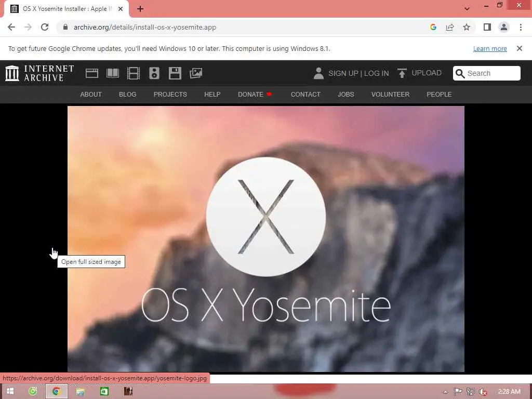This screenshot has height=399, width=532.
Task: Click the 2:28 AM system clock
Action: pyautogui.click(x=509, y=392)
